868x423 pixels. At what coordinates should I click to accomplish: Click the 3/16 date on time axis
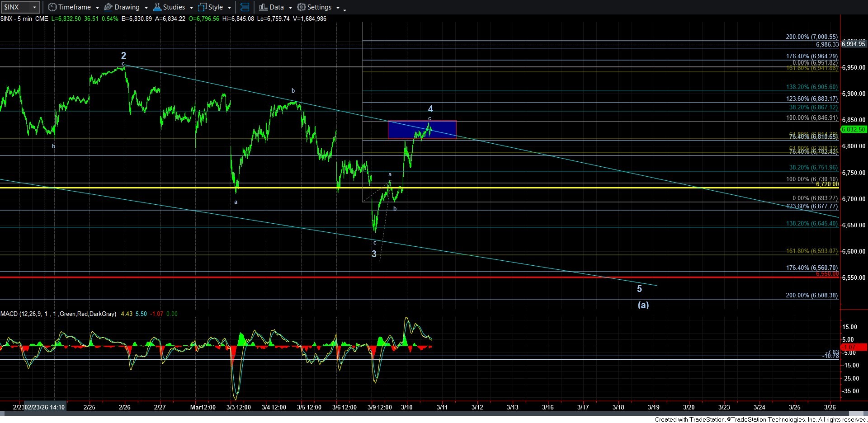pos(547,407)
